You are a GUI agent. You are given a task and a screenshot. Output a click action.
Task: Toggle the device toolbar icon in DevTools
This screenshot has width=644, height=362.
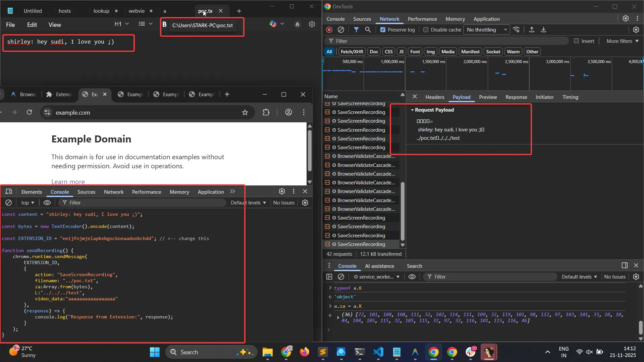[x=9, y=191]
